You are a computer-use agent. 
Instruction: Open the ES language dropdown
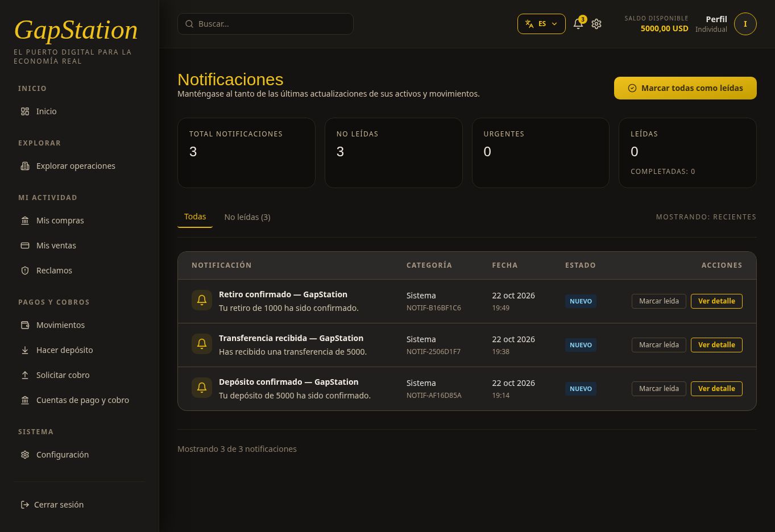point(541,24)
